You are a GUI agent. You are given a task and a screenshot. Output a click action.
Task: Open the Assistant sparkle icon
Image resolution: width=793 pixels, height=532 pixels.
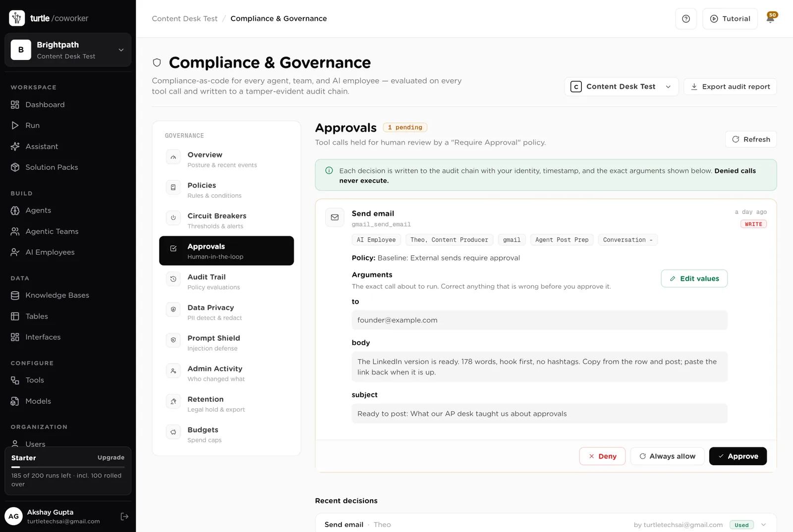(15, 147)
